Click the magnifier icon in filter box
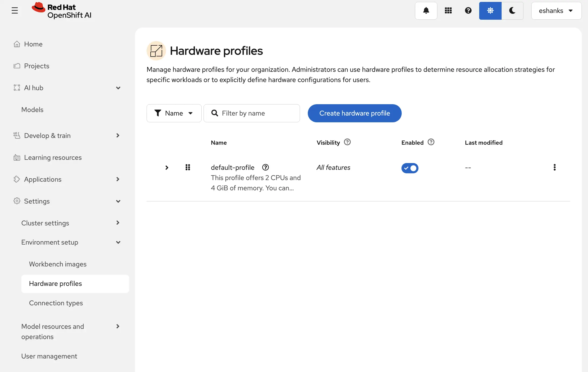588x372 pixels. (215, 113)
